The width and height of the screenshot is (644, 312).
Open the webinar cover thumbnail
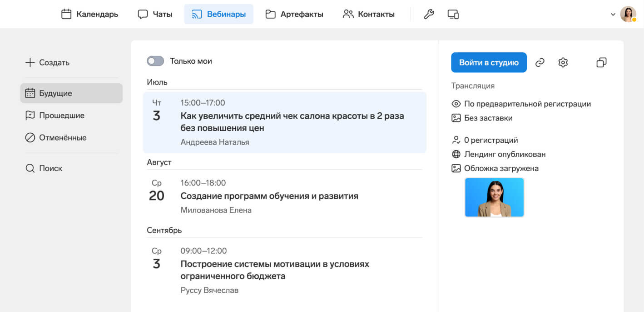coord(494,197)
